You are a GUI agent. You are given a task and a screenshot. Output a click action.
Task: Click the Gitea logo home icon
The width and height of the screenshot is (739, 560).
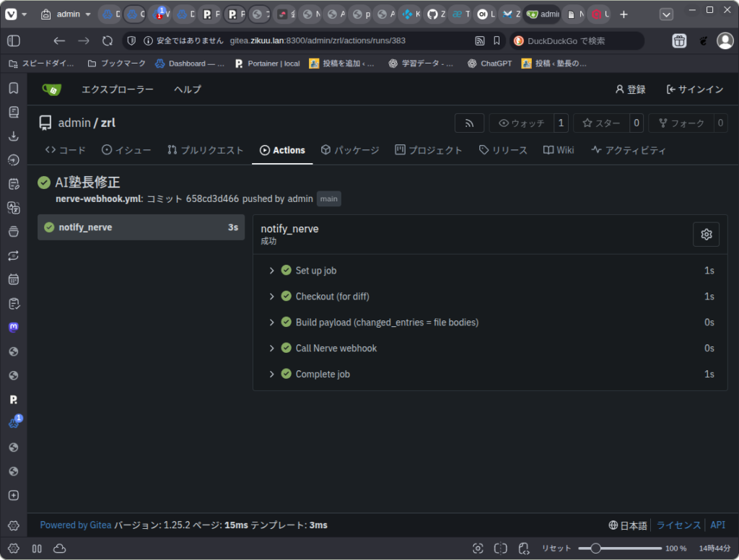coord(51,89)
